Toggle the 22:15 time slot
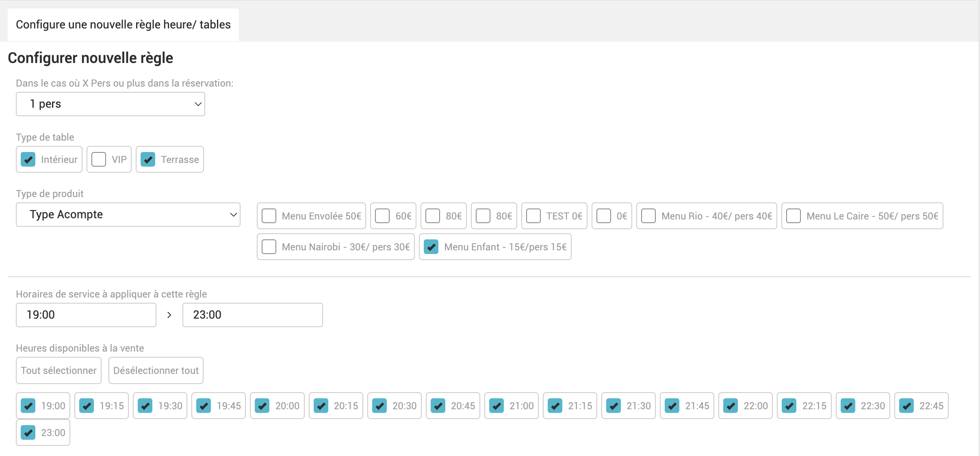The image size is (980, 456). [789, 406]
